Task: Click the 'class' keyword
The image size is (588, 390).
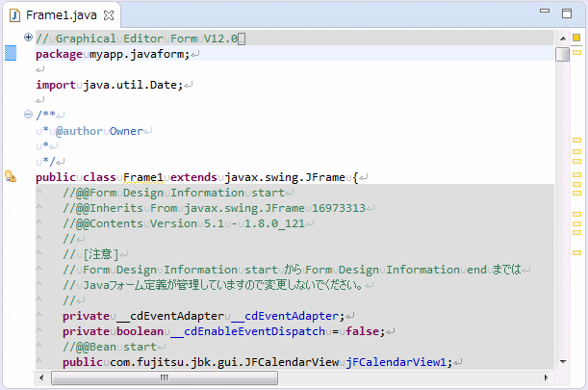Action: pyautogui.click(x=99, y=177)
